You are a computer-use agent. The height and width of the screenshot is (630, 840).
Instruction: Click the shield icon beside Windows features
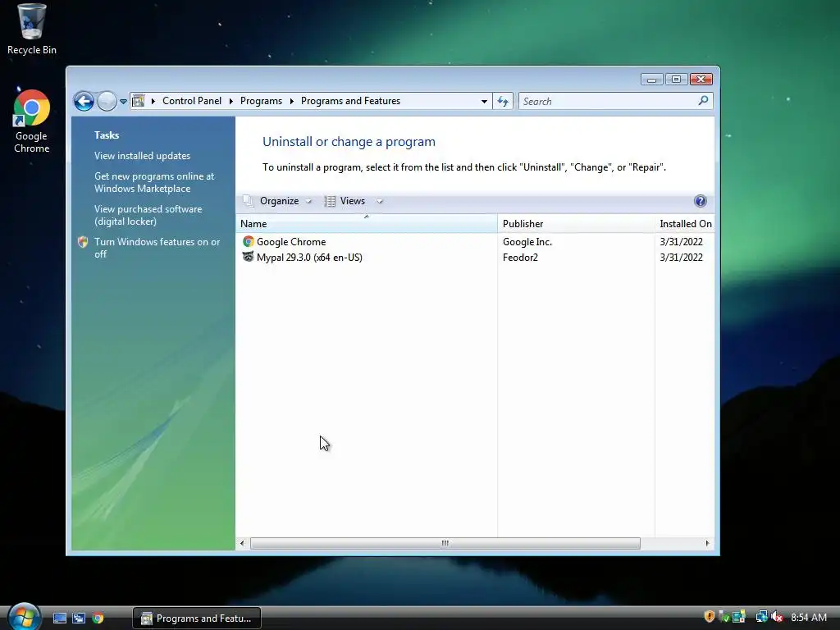click(83, 242)
